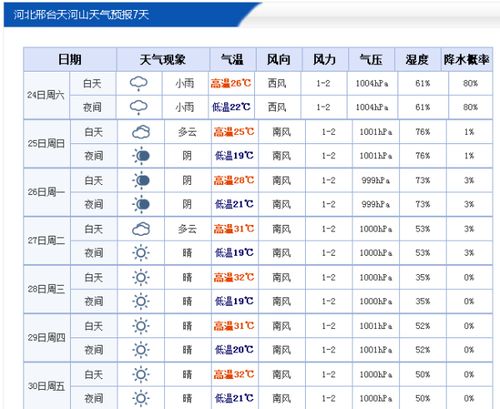
Task: Click the sunny icon for 30日 夜间
Action: [141, 398]
